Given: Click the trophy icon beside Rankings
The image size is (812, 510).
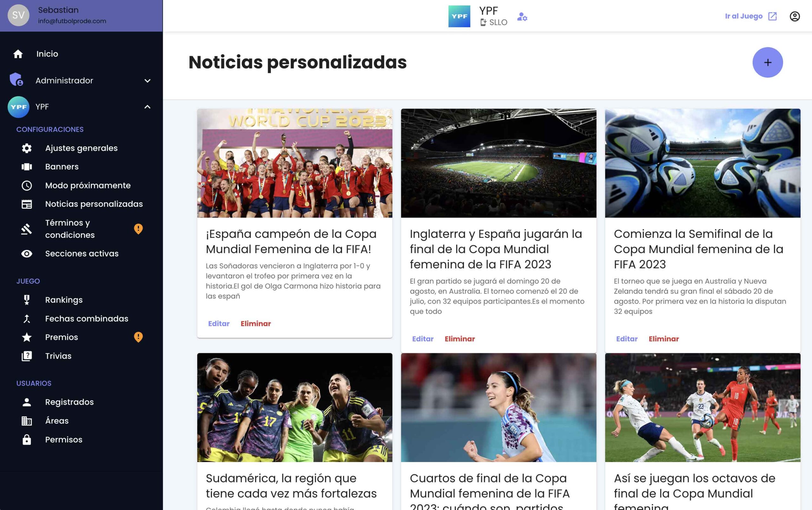Looking at the screenshot, I should (27, 300).
